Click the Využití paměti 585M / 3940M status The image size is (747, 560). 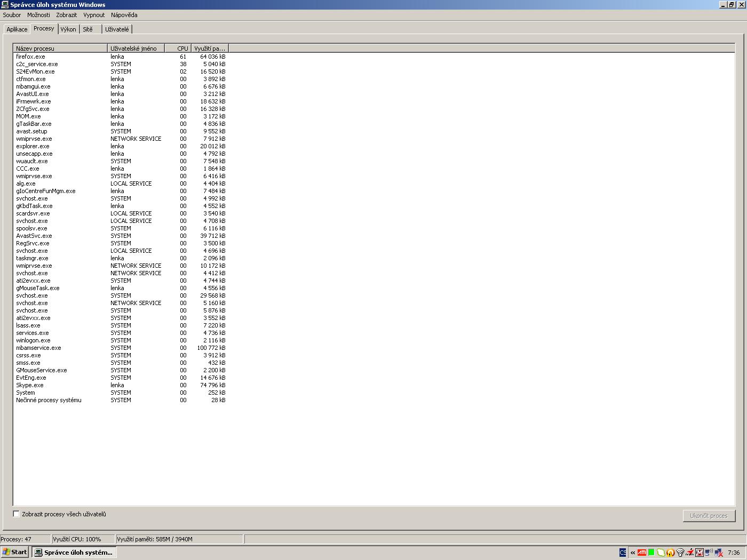[179, 539]
